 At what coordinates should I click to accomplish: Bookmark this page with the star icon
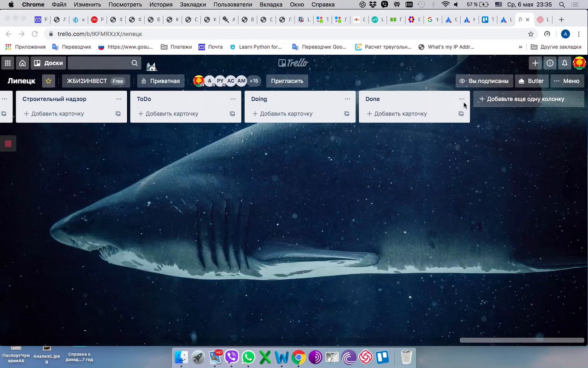(x=531, y=34)
